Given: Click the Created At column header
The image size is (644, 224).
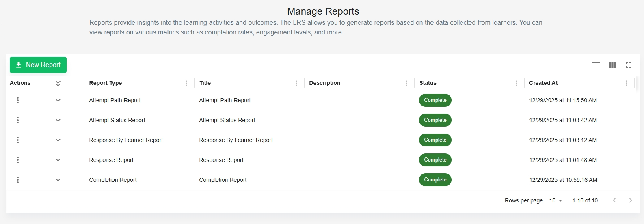Looking at the screenshot, I should (x=543, y=83).
